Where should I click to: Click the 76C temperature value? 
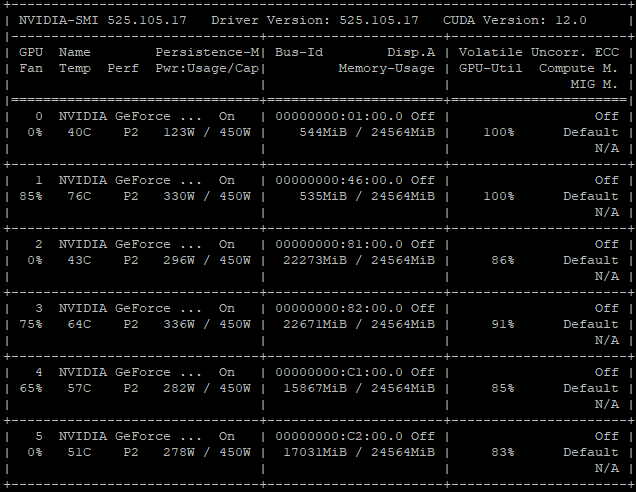(x=79, y=196)
